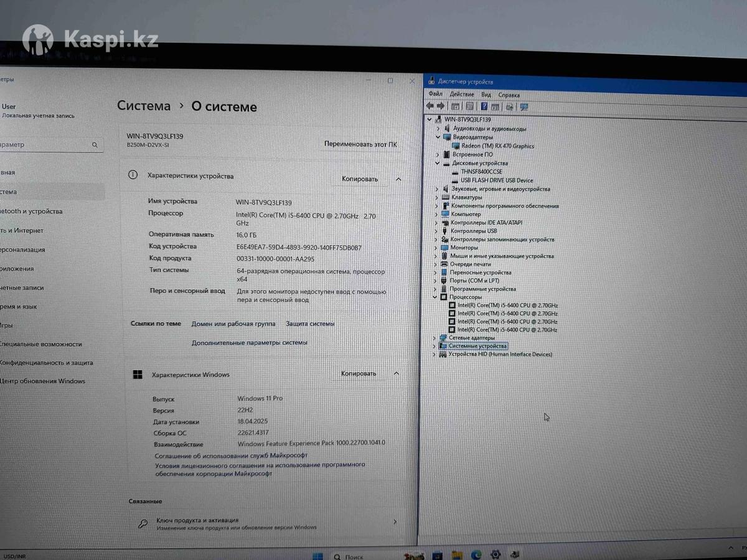The height and width of the screenshot is (560, 747).
Task: Click the Windows 11 Pro edition value
Action: [260, 398]
